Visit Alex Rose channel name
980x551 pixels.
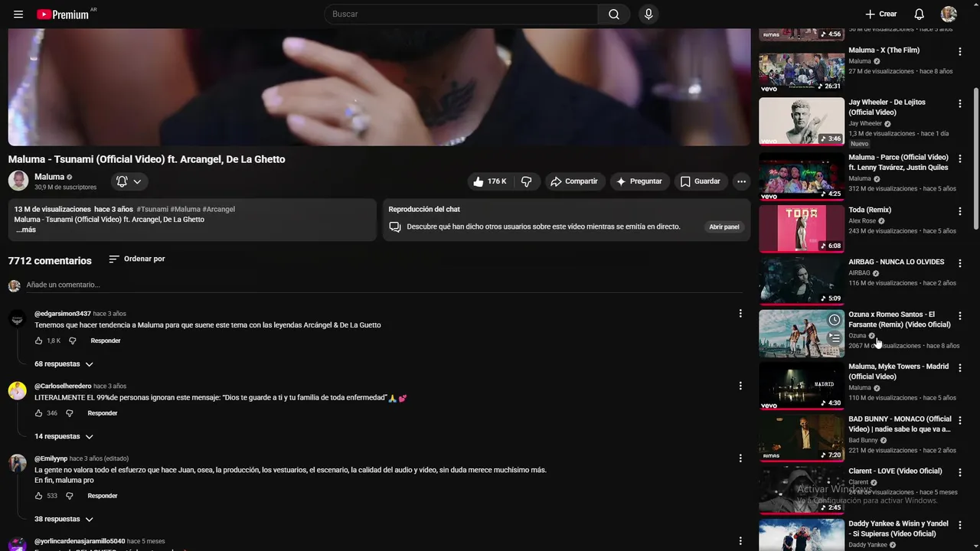tap(862, 221)
